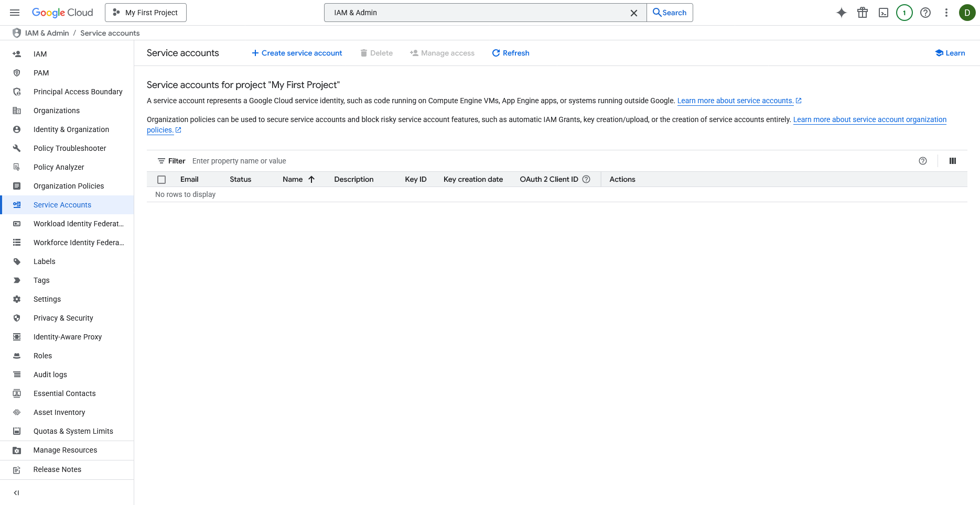This screenshot has height=505, width=980.
Task: Open the main hamburger navigation menu
Action: click(x=15, y=13)
